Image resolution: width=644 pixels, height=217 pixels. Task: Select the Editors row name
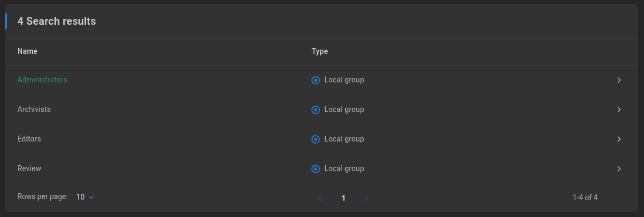tap(29, 139)
